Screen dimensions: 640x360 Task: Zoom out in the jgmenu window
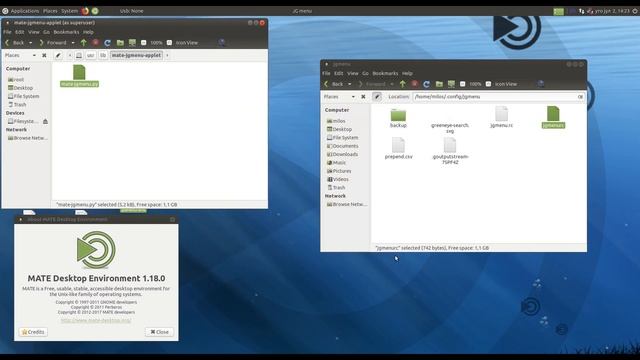coord(462,84)
